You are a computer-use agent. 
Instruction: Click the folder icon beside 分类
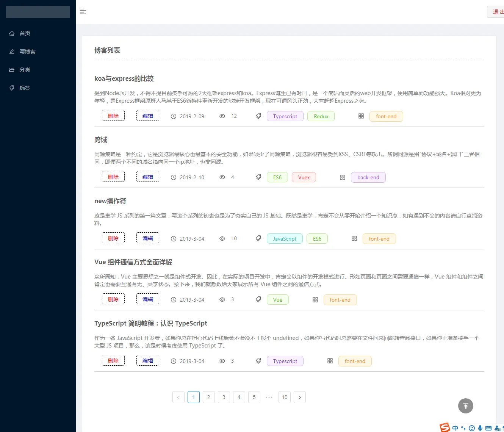click(x=12, y=70)
